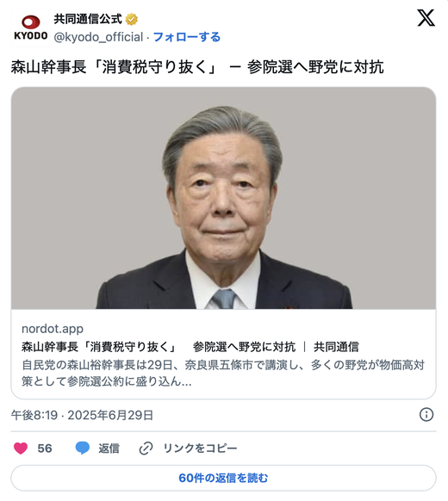Click the info circle icon

click(x=426, y=415)
